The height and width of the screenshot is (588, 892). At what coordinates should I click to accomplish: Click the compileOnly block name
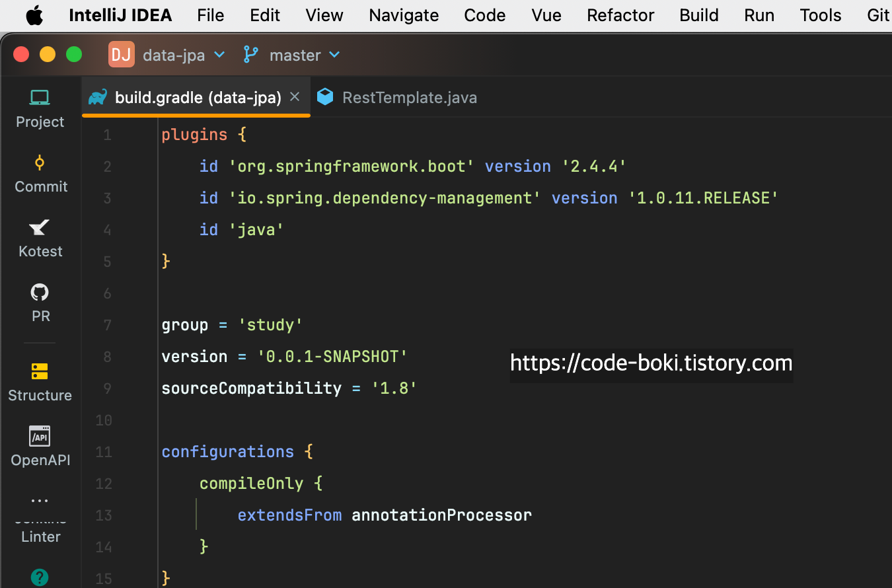(251, 484)
